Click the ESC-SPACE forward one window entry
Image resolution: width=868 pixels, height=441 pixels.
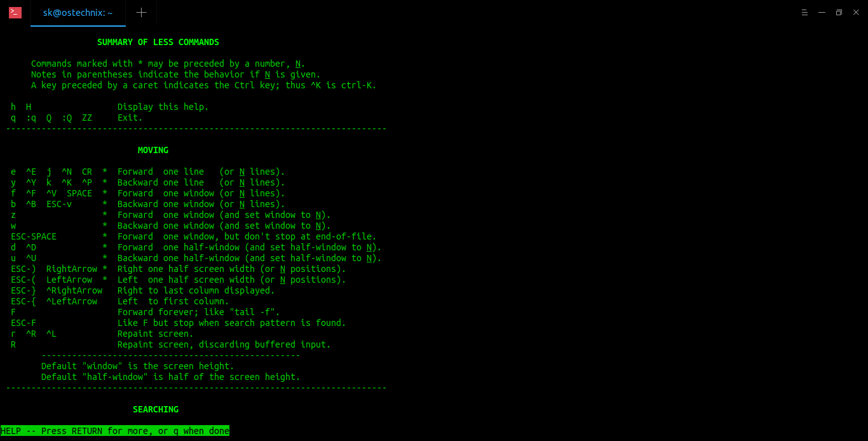coord(191,236)
